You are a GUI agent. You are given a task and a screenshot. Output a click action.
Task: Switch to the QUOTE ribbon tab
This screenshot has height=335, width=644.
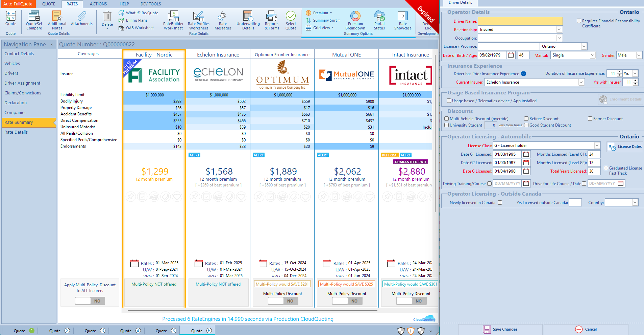click(49, 4)
